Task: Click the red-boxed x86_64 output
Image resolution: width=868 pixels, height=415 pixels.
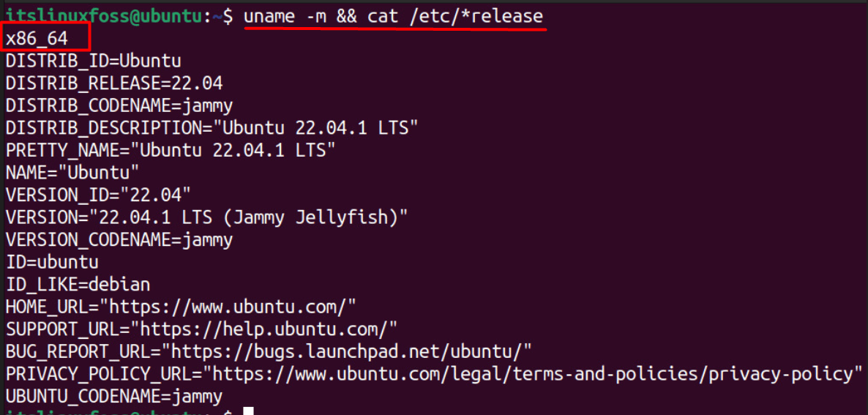Action: tap(37, 38)
